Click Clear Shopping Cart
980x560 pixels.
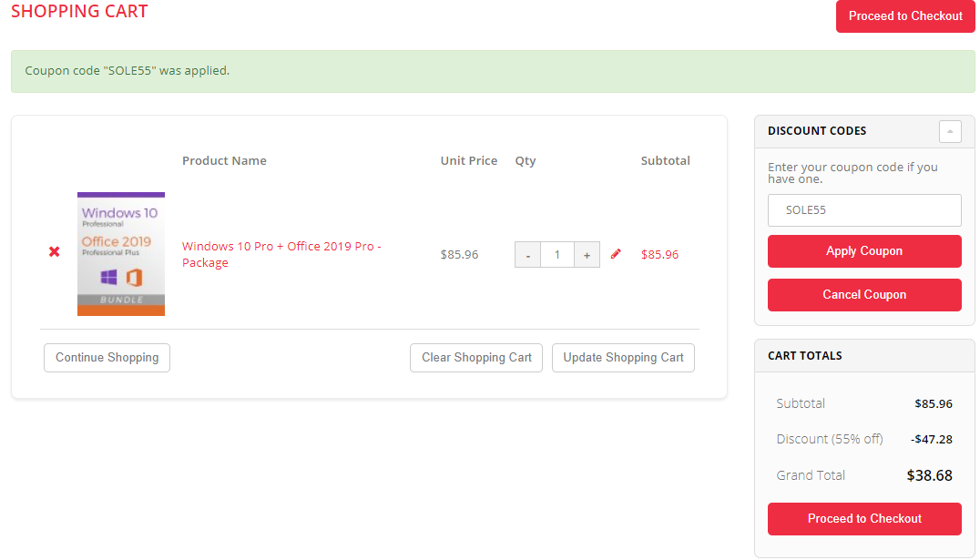(x=476, y=358)
